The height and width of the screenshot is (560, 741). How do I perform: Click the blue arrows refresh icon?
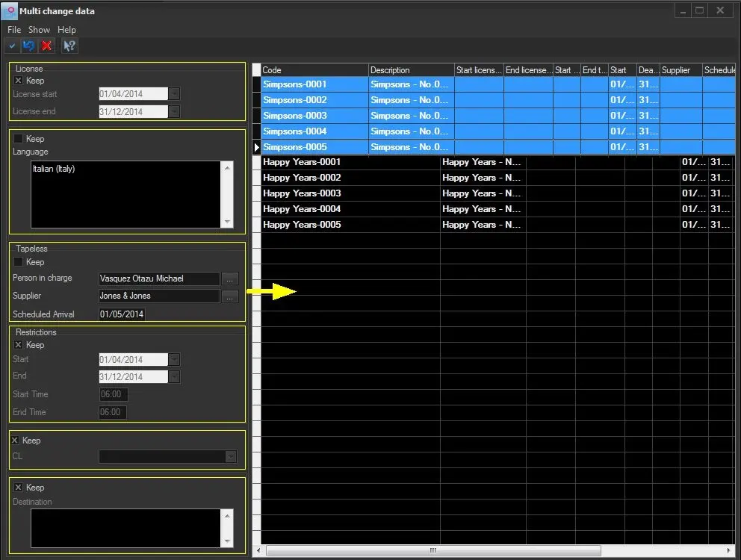28,46
